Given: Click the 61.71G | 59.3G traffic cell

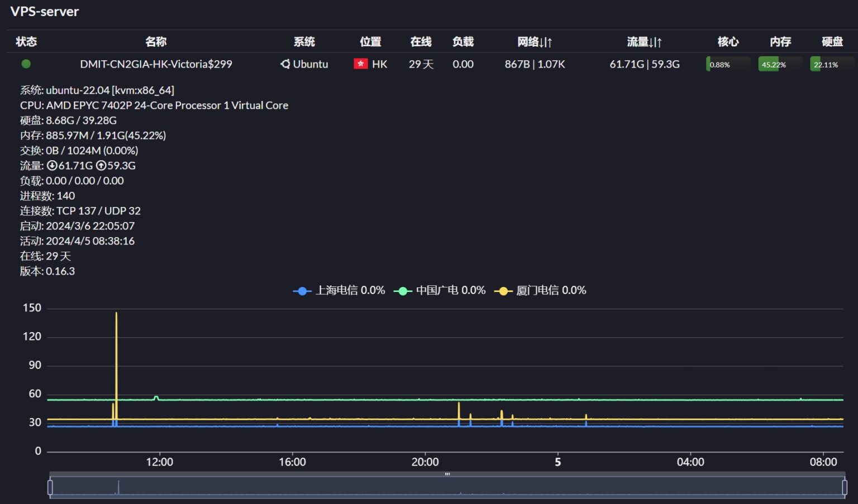Looking at the screenshot, I should tap(645, 64).
